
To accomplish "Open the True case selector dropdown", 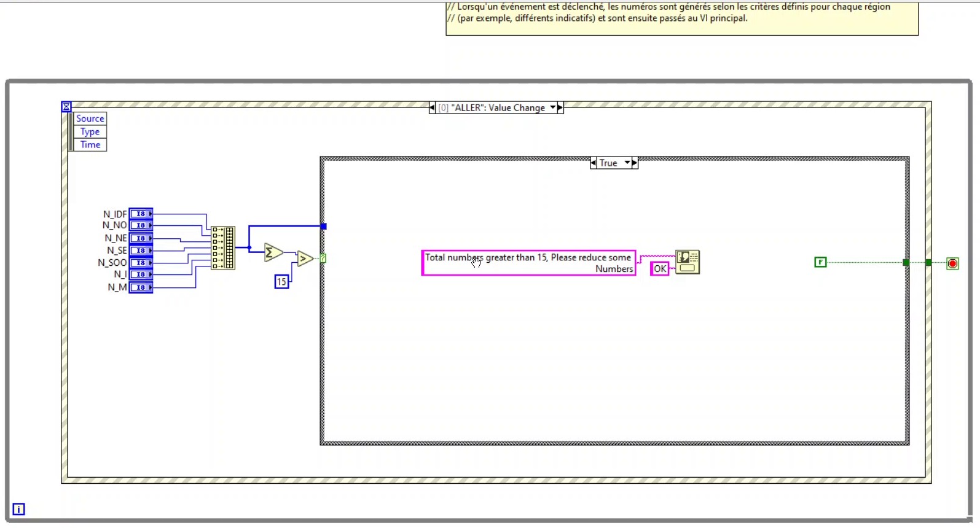I will point(627,163).
